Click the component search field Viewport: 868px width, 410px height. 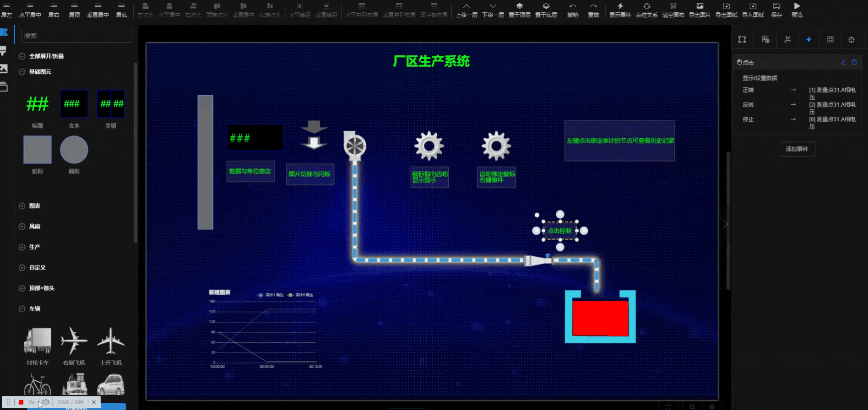(x=76, y=36)
